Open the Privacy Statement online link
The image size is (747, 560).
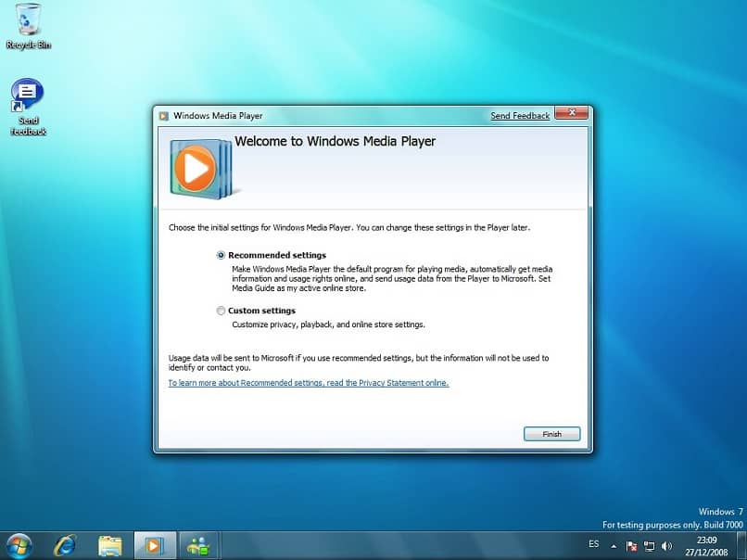pos(309,383)
